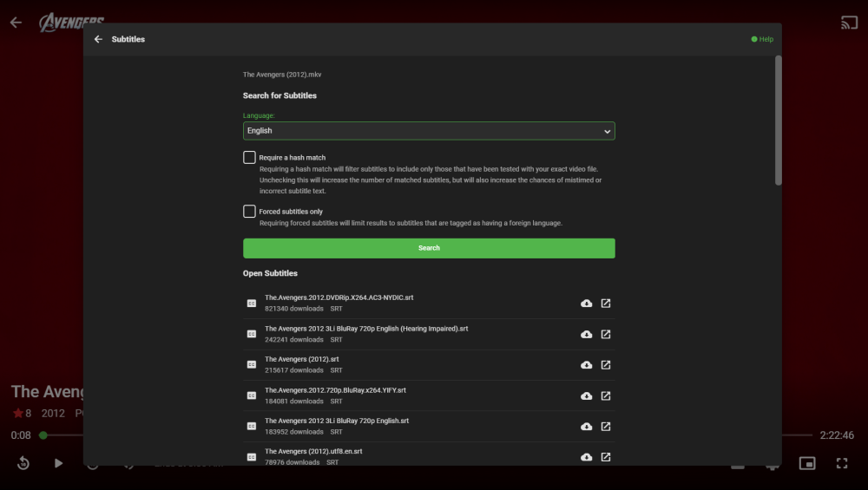Click the green playback progress handle
868x490 pixels.
pos(43,436)
